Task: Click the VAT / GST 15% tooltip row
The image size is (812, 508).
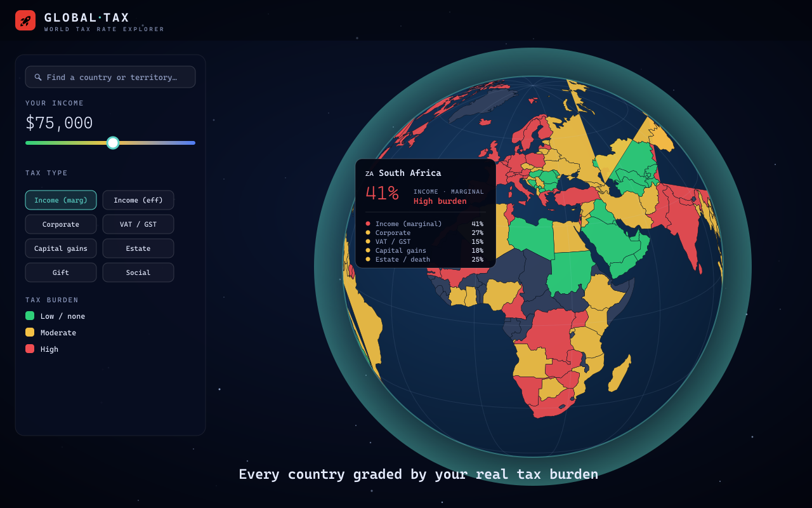Action: 424,241
